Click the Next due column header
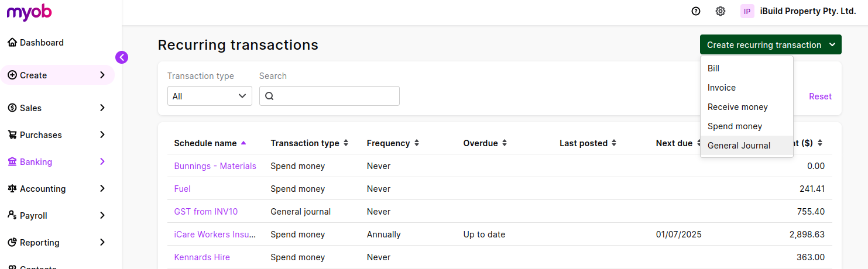The width and height of the screenshot is (868, 269). (674, 143)
